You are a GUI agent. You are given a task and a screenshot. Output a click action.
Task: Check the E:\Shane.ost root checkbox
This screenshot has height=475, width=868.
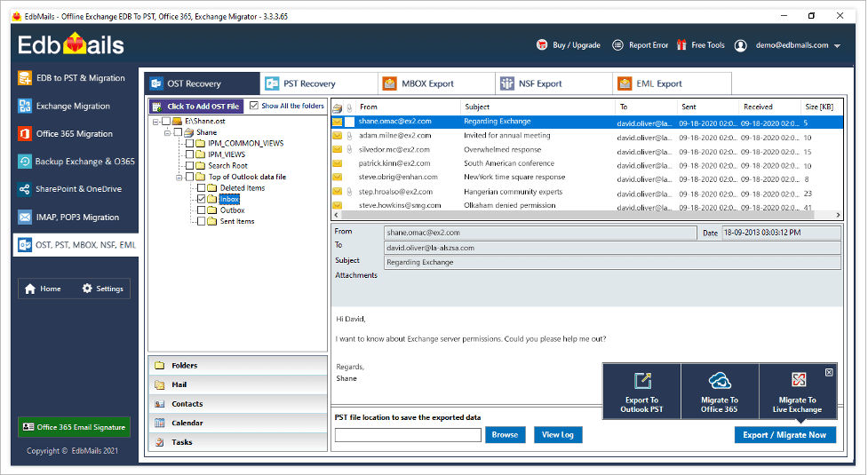[x=166, y=121]
